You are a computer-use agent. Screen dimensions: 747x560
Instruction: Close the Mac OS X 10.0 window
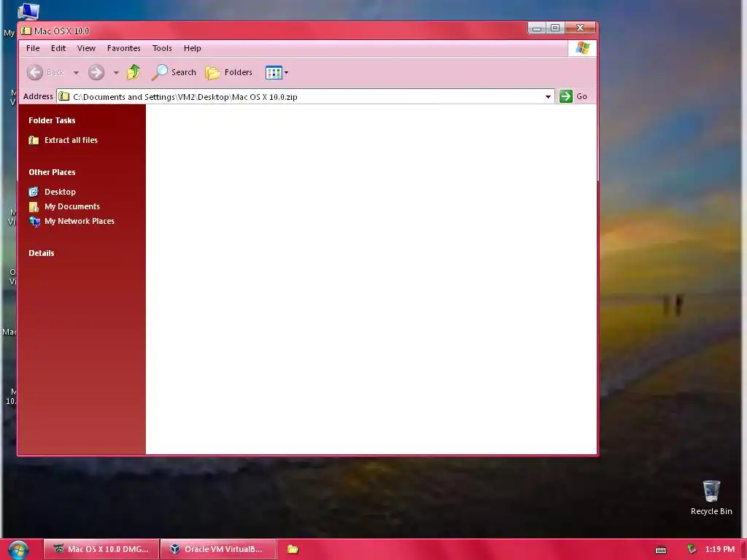point(580,28)
